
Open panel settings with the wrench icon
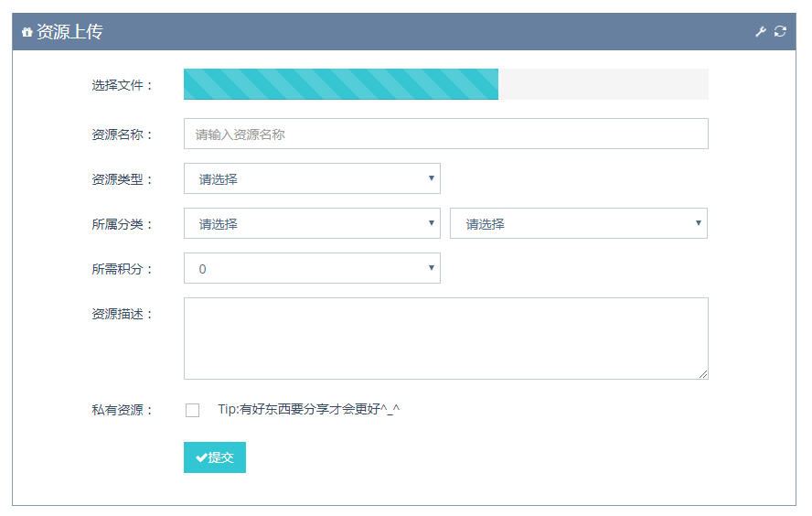click(760, 32)
